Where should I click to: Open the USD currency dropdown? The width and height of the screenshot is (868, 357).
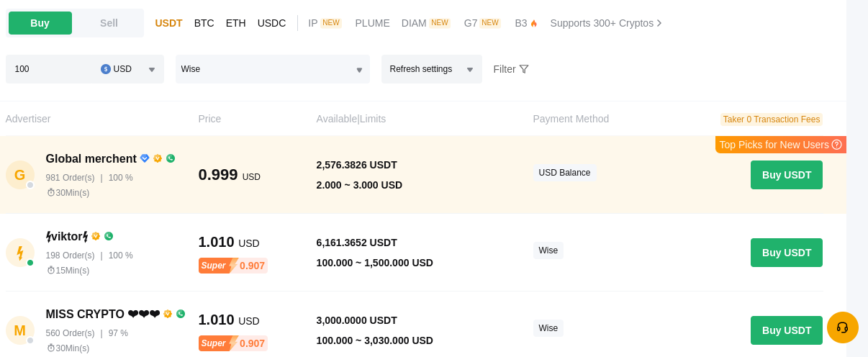pyautogui.click(x=128, y=69)
